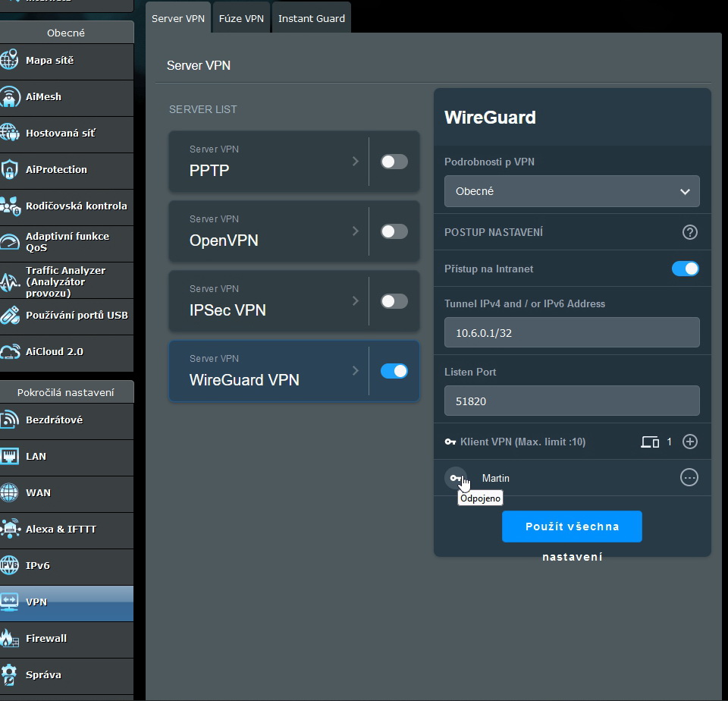Enable the PPTP server toggle
Viewport: 728px width, 701px height.
[x=394, y=162]
